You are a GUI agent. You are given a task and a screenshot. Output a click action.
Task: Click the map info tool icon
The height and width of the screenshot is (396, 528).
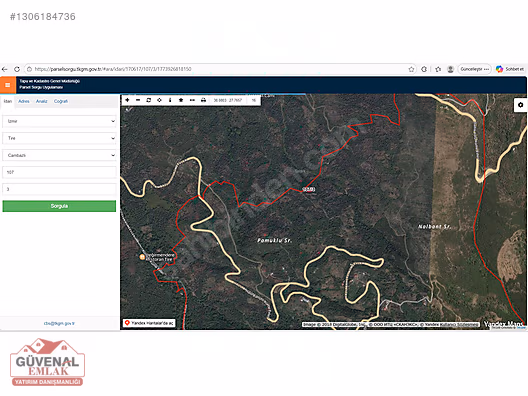point(170,100)
